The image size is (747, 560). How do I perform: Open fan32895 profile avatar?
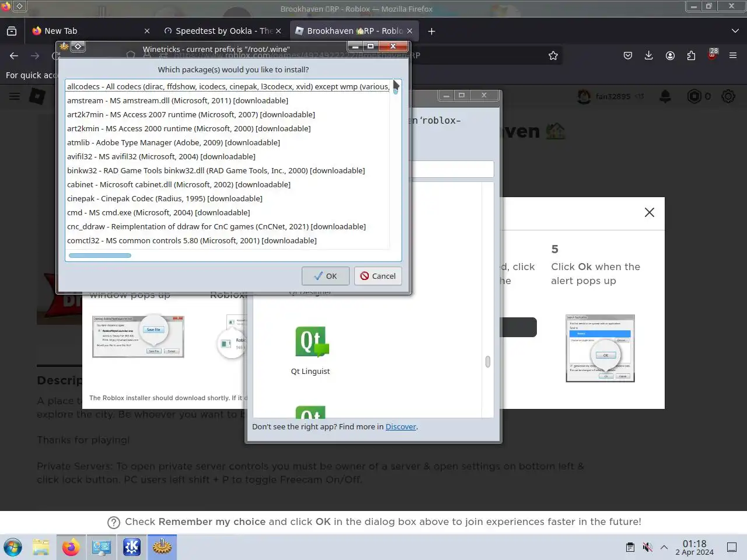584,96
